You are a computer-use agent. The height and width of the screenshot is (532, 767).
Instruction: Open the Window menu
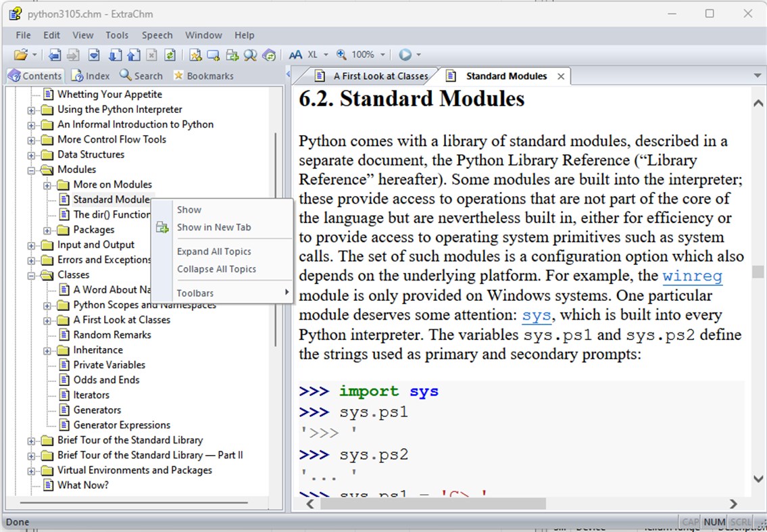pyautogui.click(x=203, y=35)
